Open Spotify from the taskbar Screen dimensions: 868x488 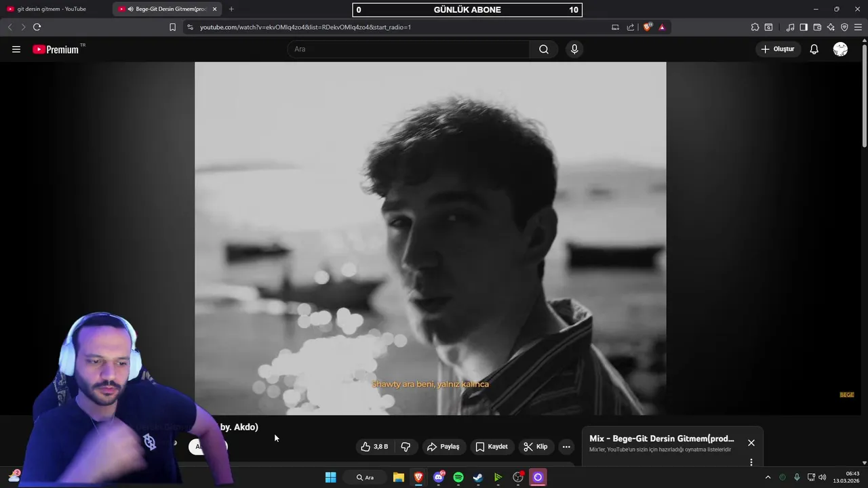(x=458, y=477)
